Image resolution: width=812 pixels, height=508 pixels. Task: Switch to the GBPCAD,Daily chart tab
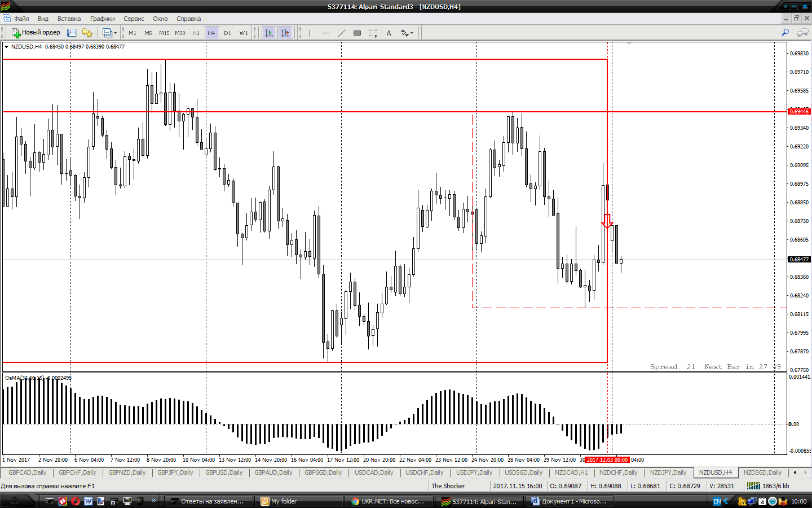(x=28, y=472)
